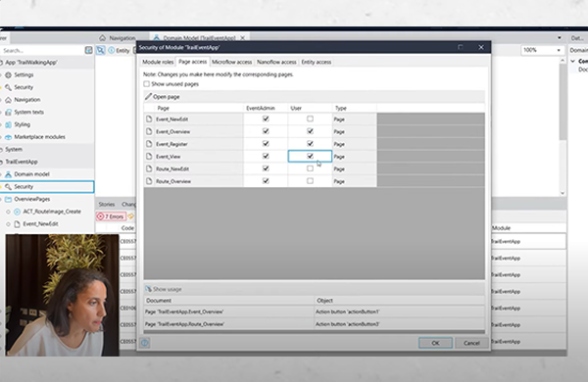The width and height of the screenshot is (588, 382).
Task: Click the OK button
Action: (x=435, y=343)
